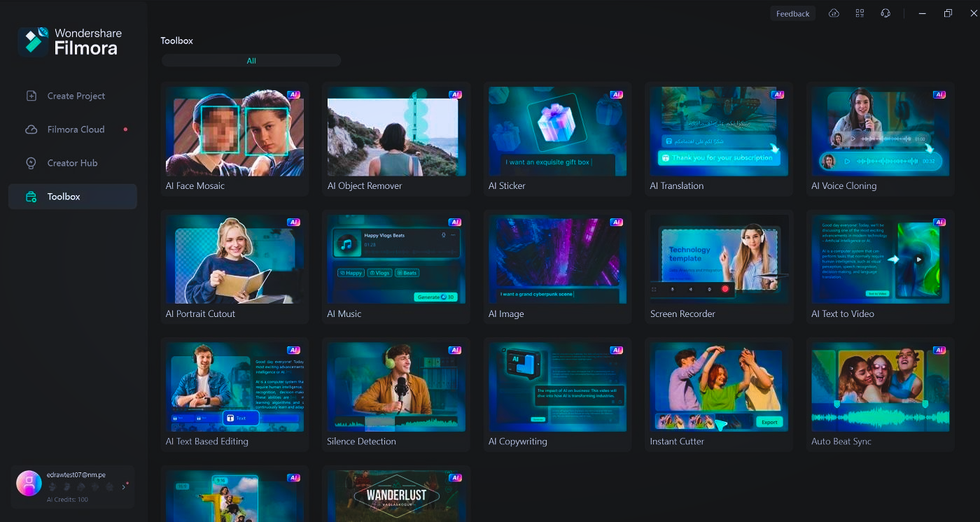Select the Toolbox item in the sidebar

(x=73, y=197)
